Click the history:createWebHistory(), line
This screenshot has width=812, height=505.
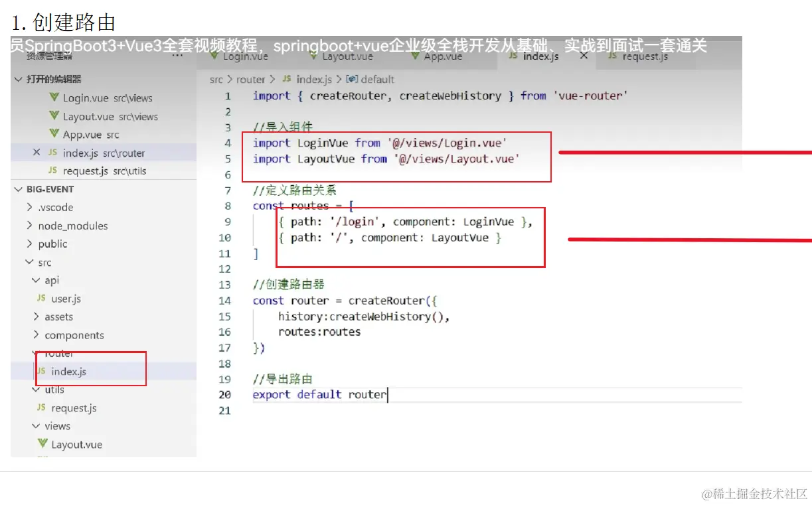[x=364, y=317]
